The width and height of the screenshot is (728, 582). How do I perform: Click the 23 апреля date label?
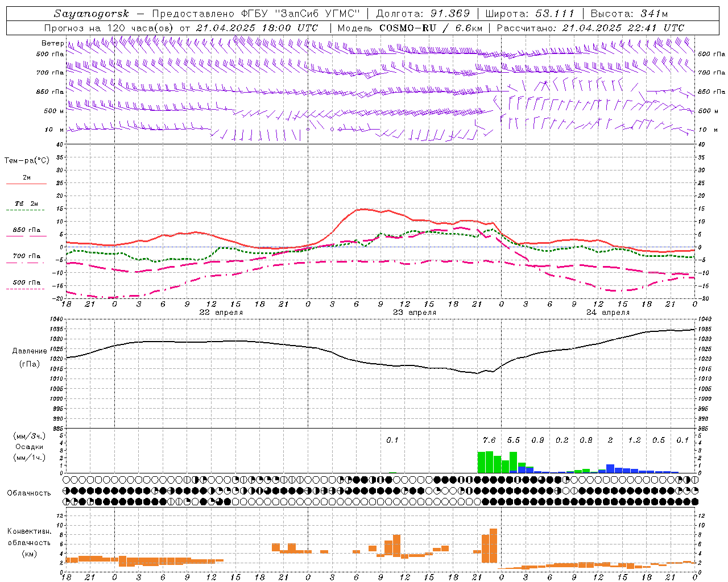415,313
